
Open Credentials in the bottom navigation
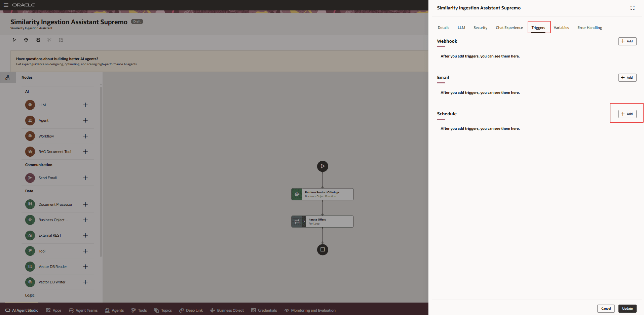(264, 310)
